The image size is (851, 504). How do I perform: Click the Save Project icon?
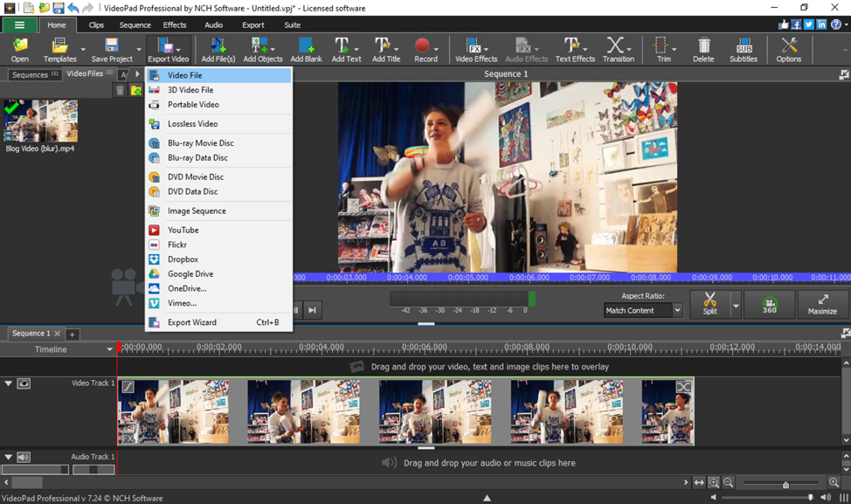coord(112,50)
